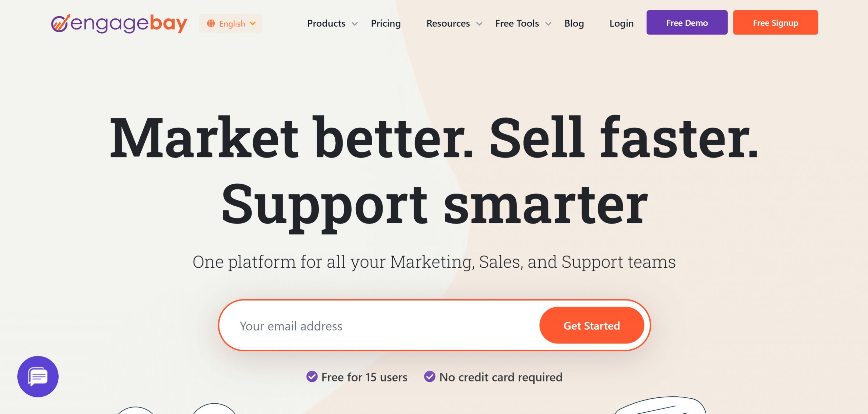Click the purple Free Demo button

687,23
